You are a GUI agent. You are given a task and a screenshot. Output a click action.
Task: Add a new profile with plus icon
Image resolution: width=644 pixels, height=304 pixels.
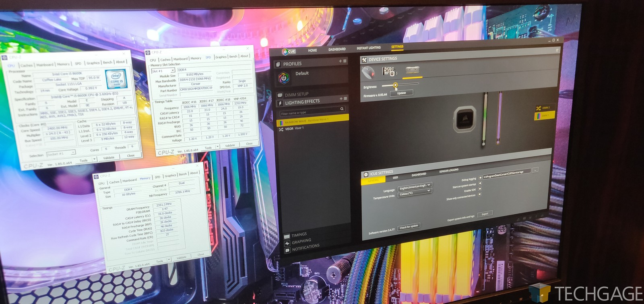pyautogui.click(x=340, y=61)
